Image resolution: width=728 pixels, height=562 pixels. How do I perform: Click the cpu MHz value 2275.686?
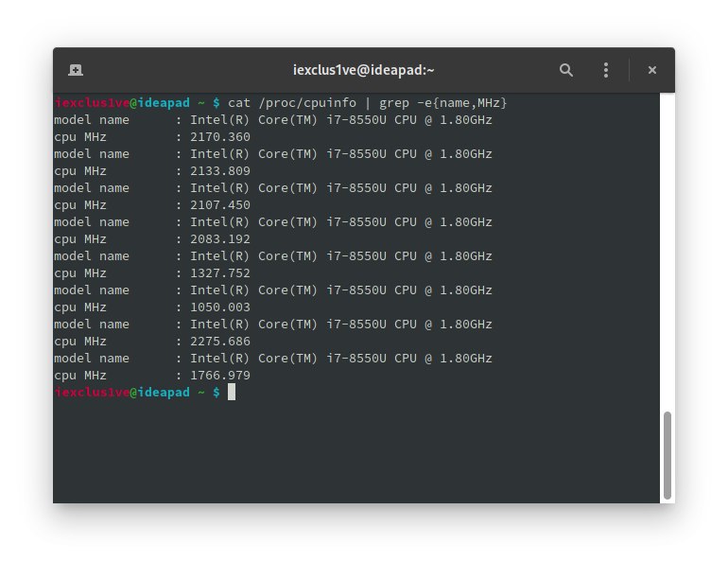(x=220, y=342)
